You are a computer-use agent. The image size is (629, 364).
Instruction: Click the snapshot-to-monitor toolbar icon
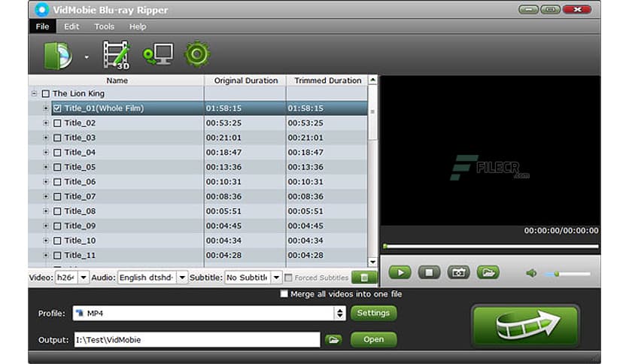158,54
